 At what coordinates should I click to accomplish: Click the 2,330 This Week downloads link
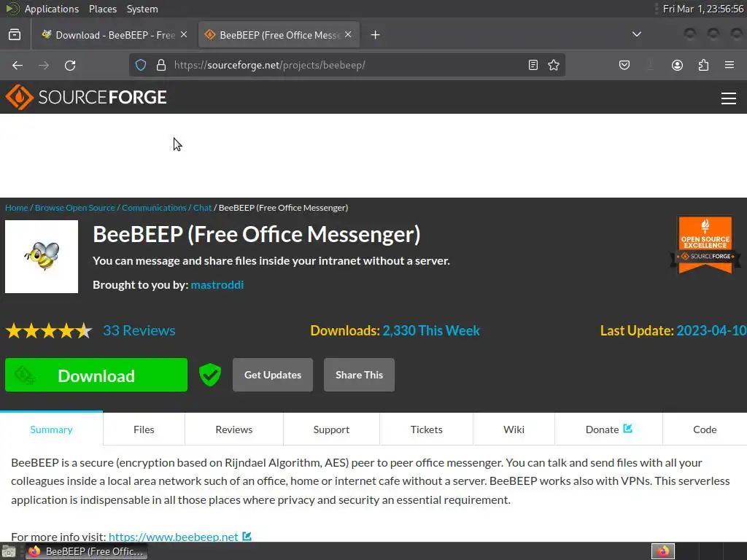click(x=431, y=330)
